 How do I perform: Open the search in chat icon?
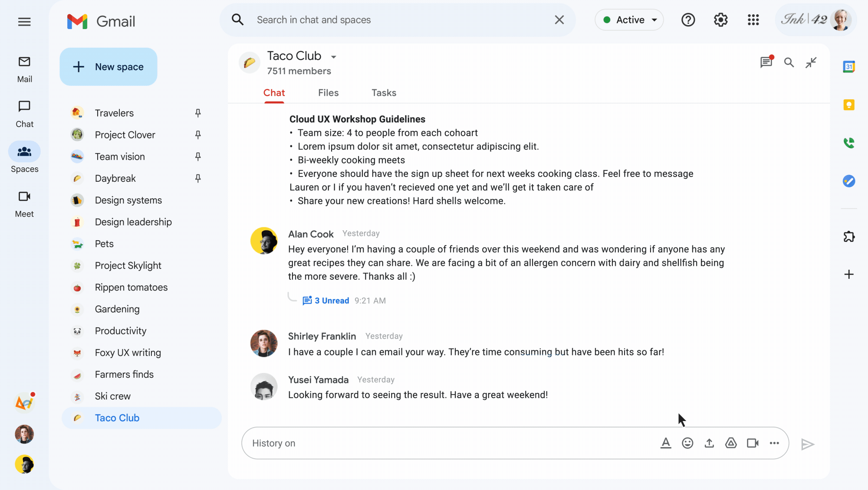pyautogui.click(x=788, y=62)
